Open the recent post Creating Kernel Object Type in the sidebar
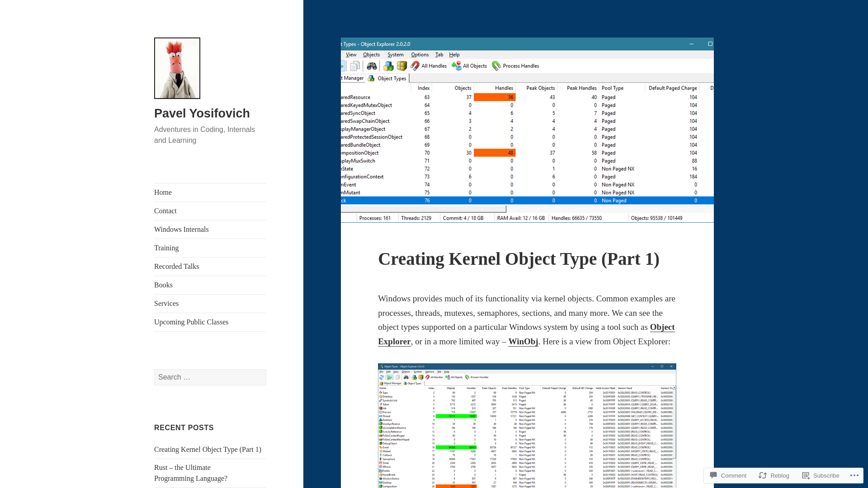The image size is (868, 488). pos(208,450)
